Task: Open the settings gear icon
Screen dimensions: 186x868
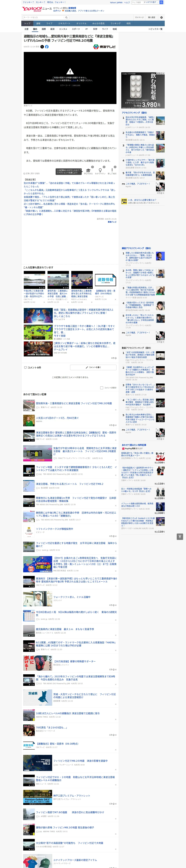Action: click(161, 18)
